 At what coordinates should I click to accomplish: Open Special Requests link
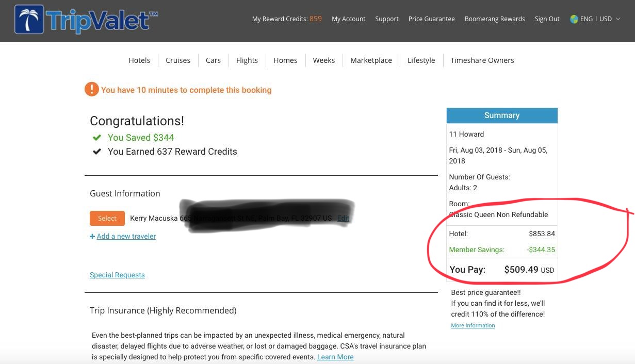pyautogui.click(x=117, y=275)
